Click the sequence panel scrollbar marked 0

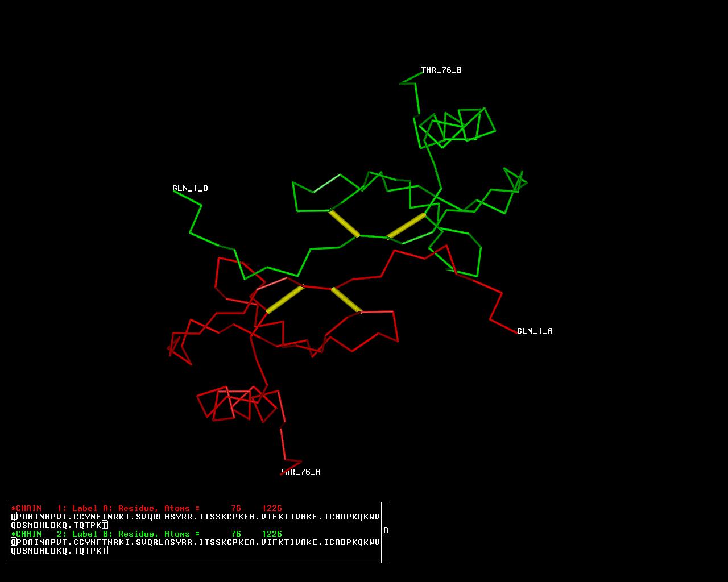386,531
